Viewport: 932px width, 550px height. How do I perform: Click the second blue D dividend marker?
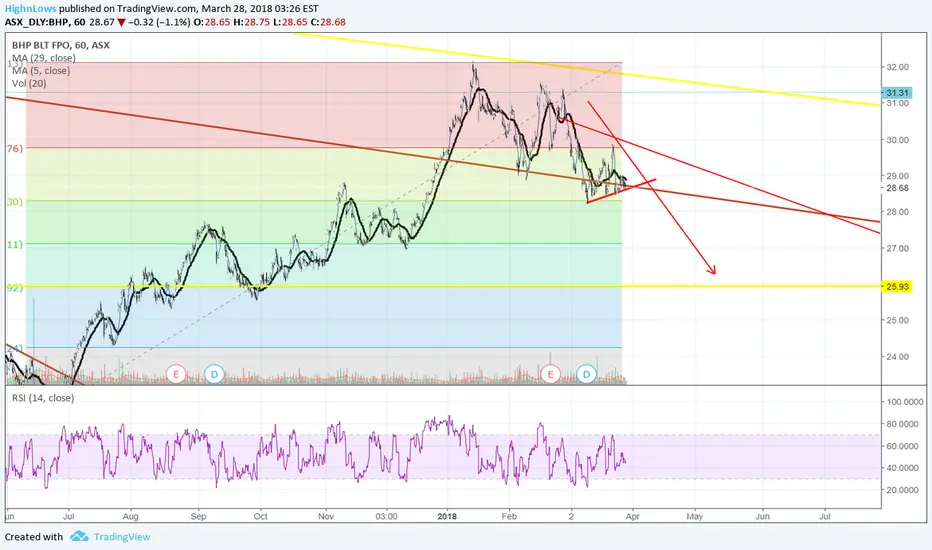click(x=587, y=374)
